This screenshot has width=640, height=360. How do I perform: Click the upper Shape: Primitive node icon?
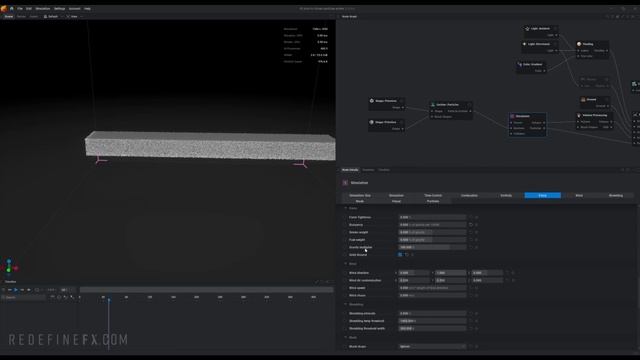click(x=371, y=101)
